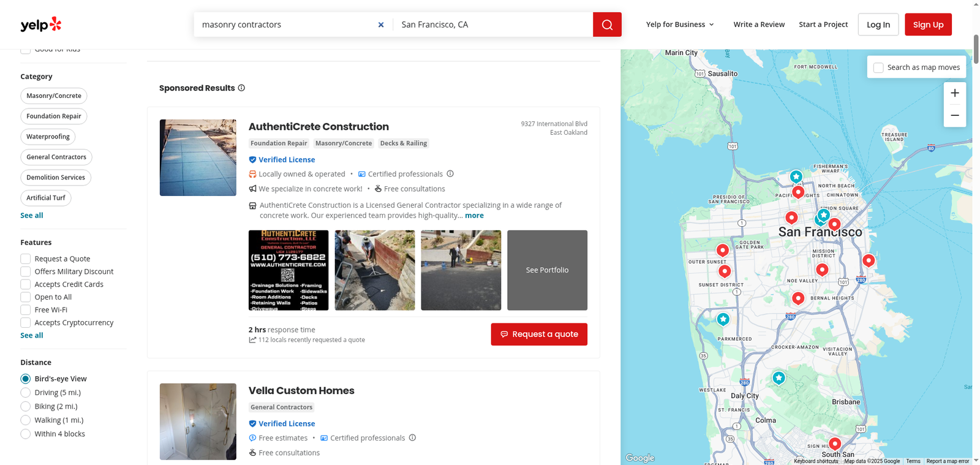Check Offers Military Discount filter

26,271
